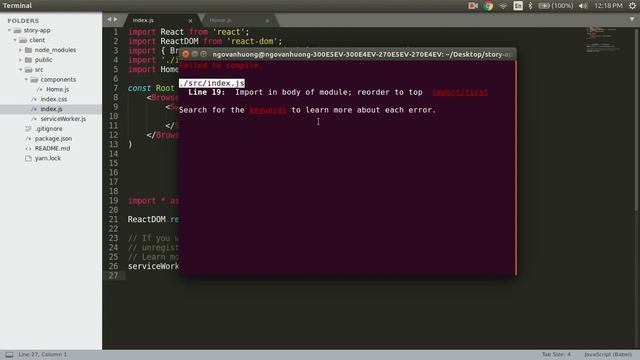Open the system settings gear menu

coord(632,6)
